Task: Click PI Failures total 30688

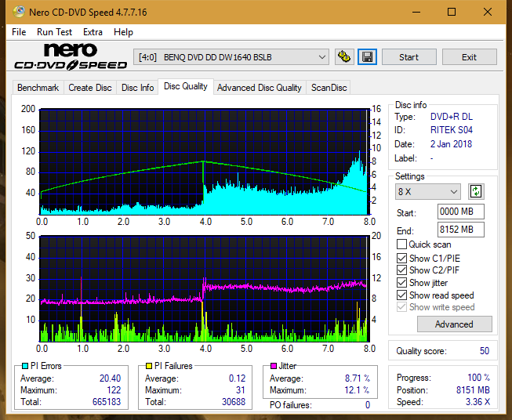Action: click(234, 401)
